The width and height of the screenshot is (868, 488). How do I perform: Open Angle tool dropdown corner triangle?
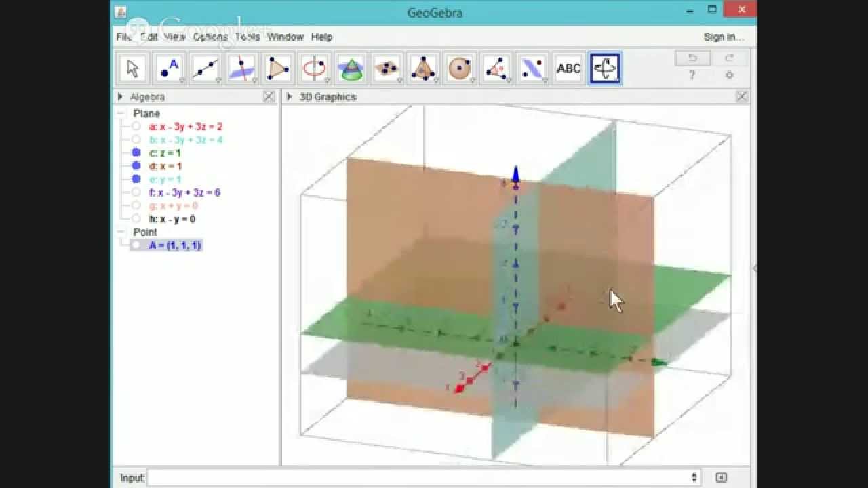point(510,81)
